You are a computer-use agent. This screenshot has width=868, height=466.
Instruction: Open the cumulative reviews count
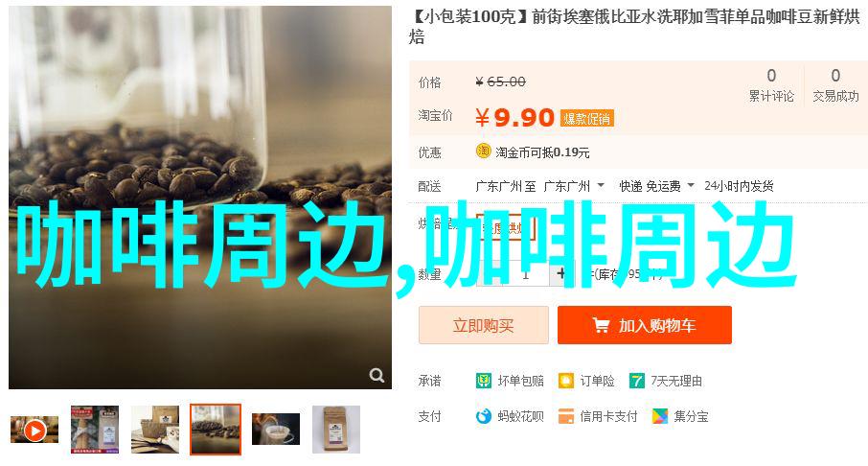pos(771,84)
